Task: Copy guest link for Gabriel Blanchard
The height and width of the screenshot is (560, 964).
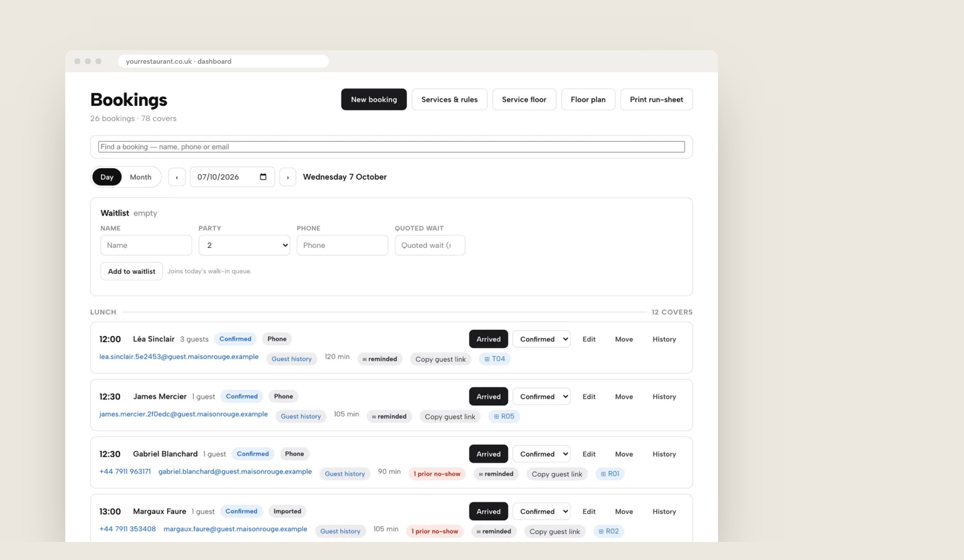Action: (x=557, y=474)
